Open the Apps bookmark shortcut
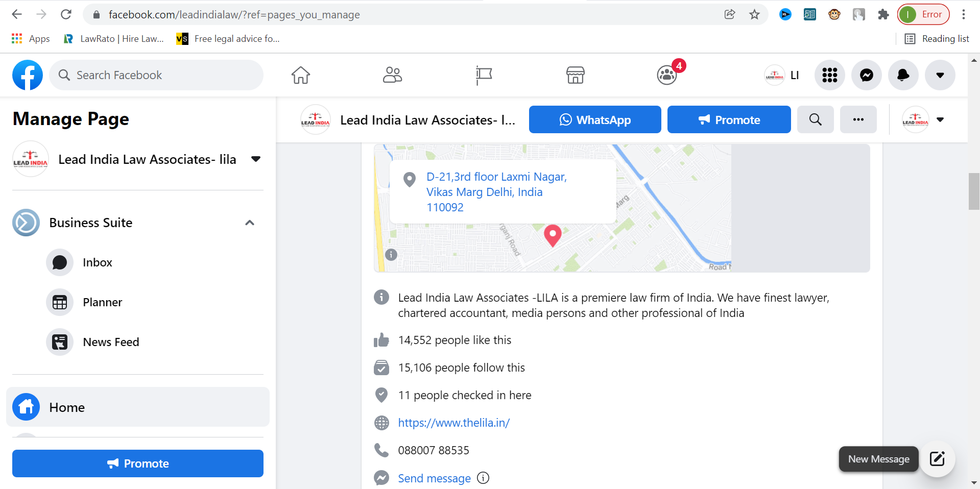980x489 pixels. (31, 39)
